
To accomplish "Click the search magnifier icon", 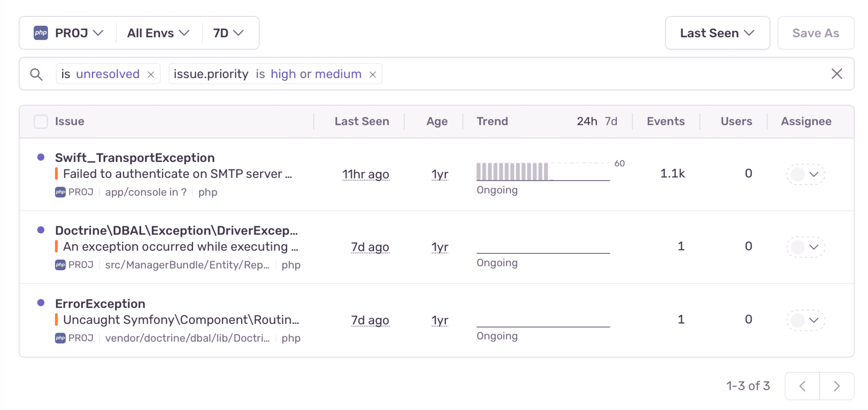I will [x=36, y=74].
